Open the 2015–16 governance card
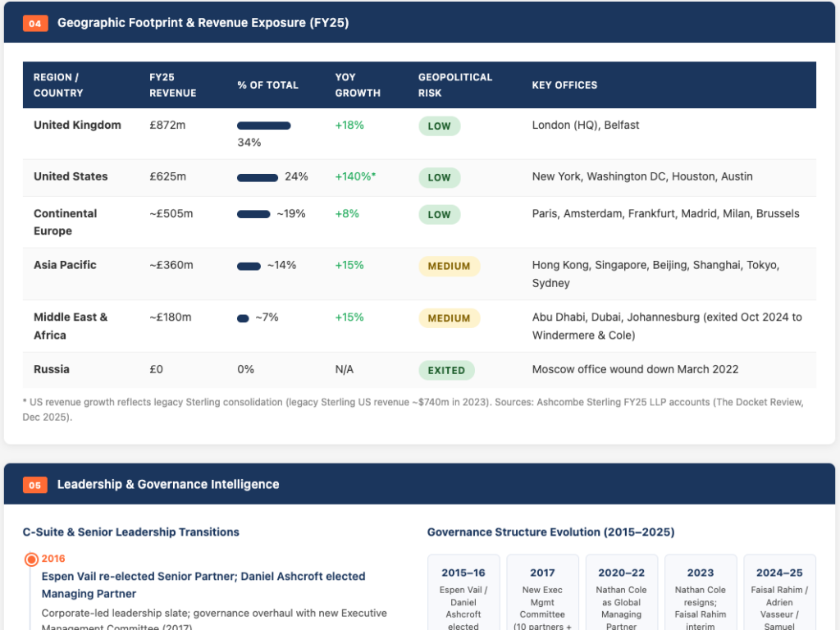This screenshot has height=630, width=840. click(463, 592)
